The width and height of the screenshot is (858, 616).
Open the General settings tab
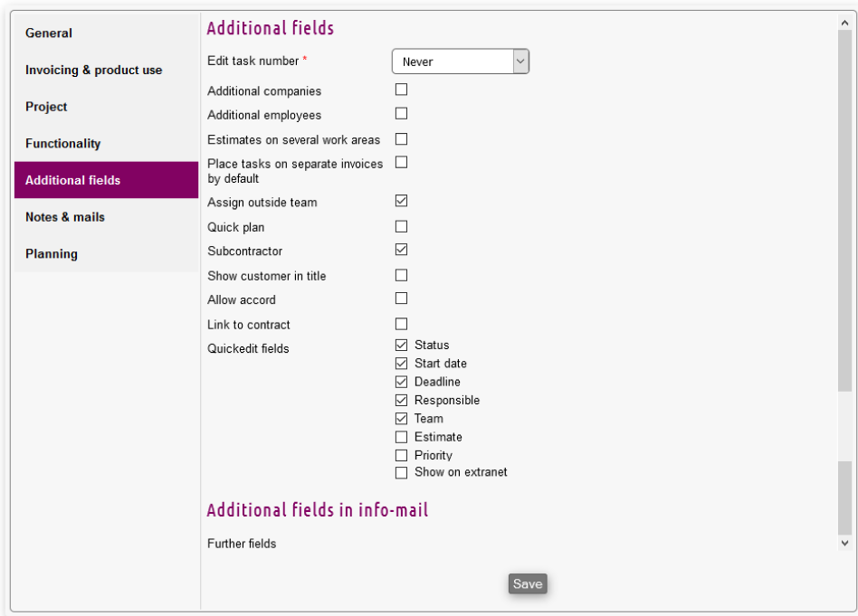[49, 33]
